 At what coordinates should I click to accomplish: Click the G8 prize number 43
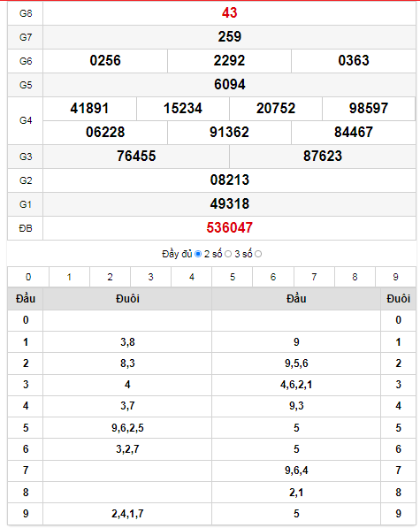(230, 12)
